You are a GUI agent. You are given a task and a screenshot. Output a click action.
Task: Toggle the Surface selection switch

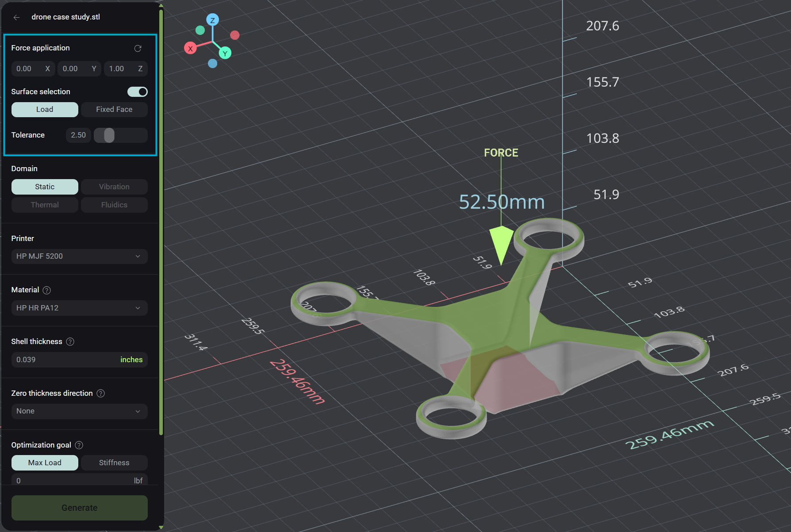[138, 92]
